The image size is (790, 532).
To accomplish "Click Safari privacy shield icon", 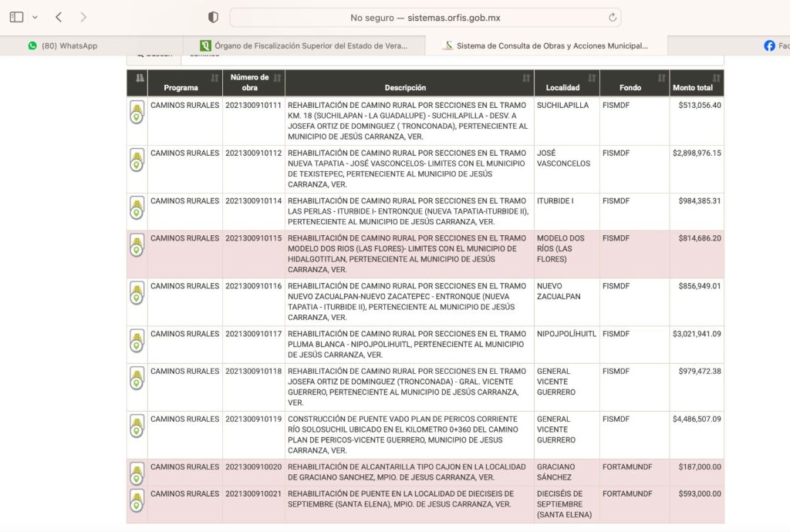I will (x=214, y=17).
